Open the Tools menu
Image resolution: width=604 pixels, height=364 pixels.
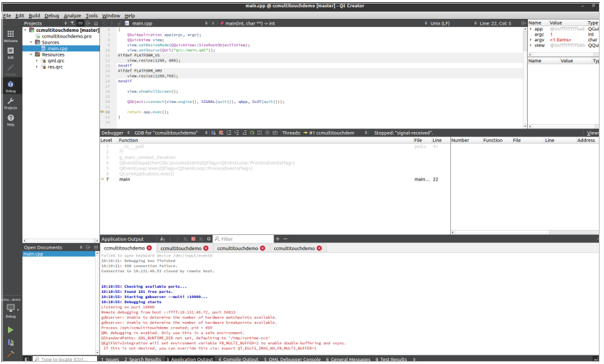point(91,15)
